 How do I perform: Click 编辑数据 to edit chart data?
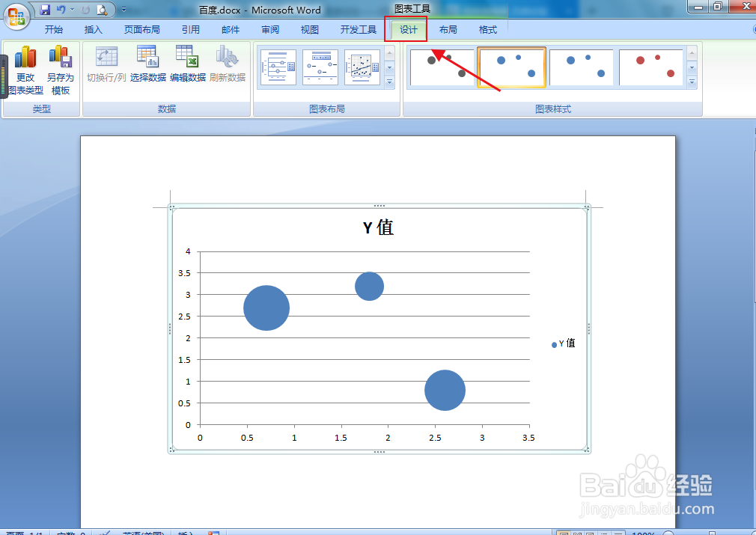tap(188, 64)
